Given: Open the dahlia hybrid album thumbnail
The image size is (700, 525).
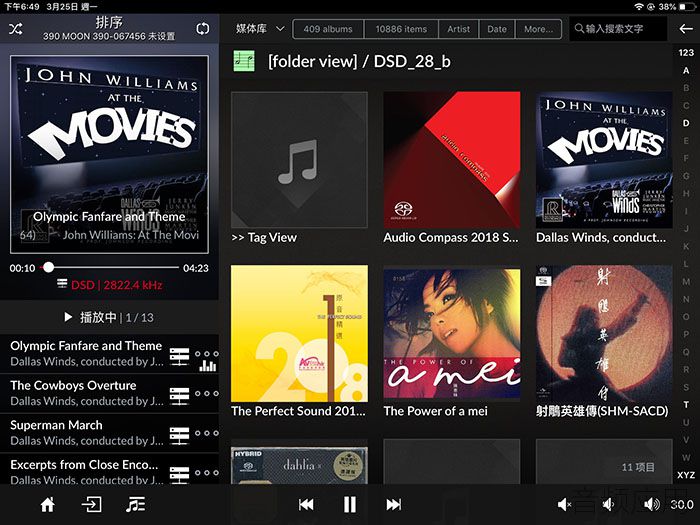Looking at the screenshot, I should 299,464.
